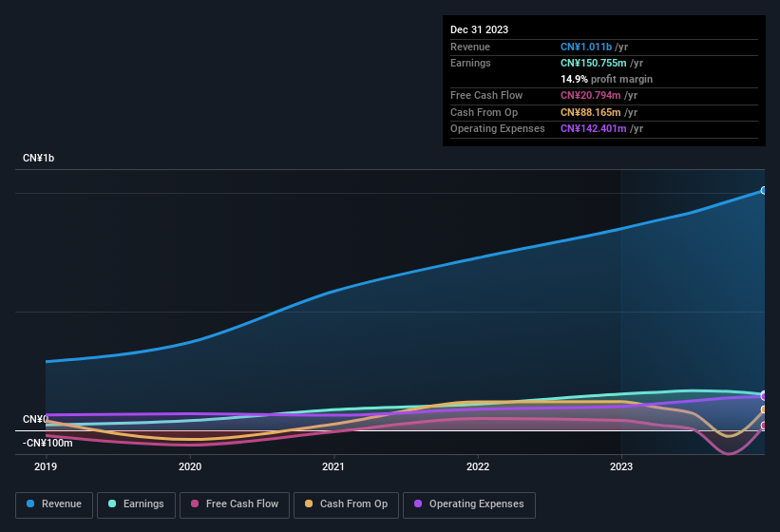Click the Revenue row label in tooltip
Viewport: 780px width, 532px height.
click(x=470, y=47)
